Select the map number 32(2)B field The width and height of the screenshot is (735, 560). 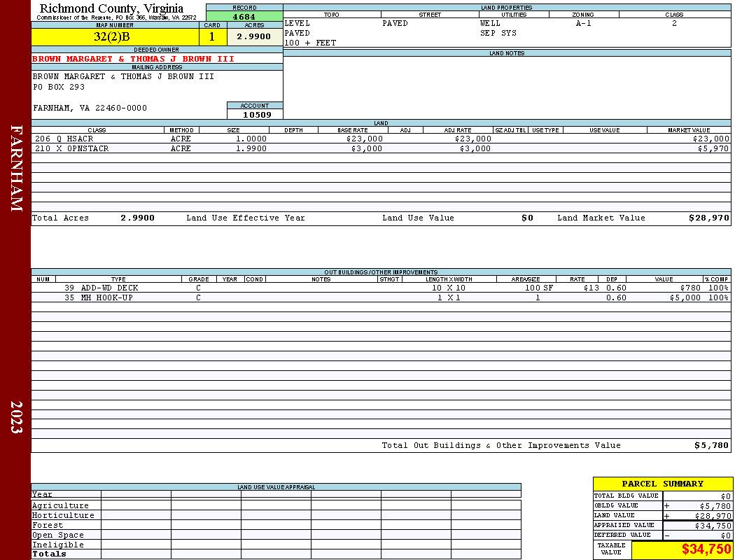click(x=115, y=36)
